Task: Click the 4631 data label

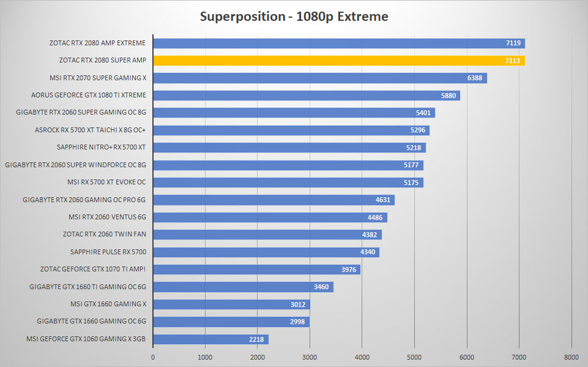Action: coord(383,200)
